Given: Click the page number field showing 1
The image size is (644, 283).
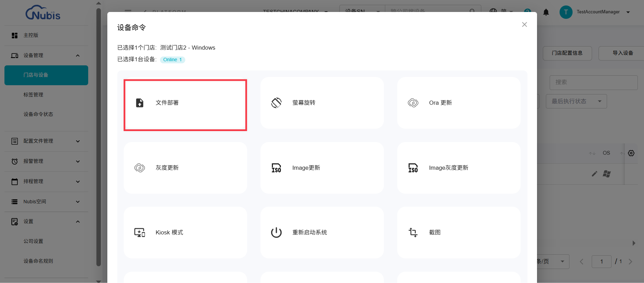Looking at the screenshot, I should click(x=602, y=261).
